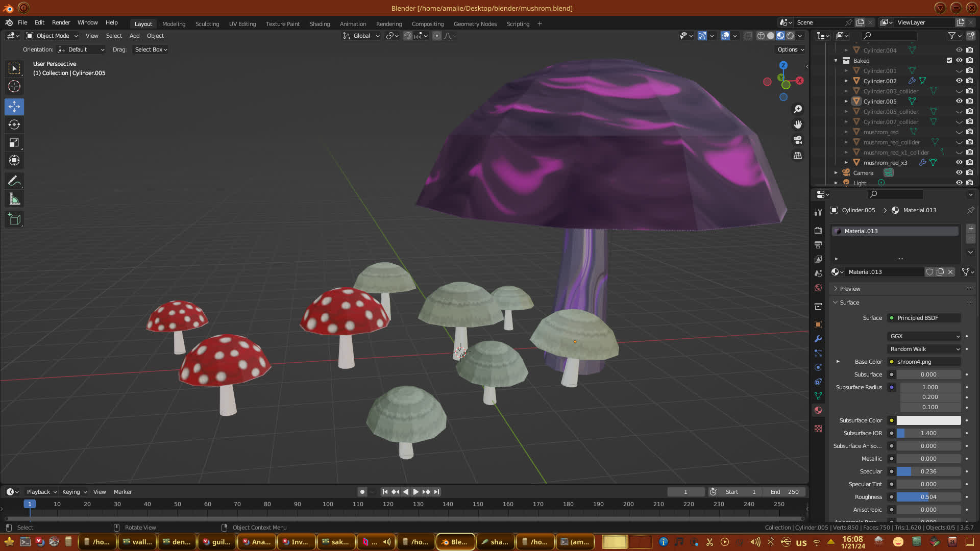The height and width of the screenshot is (551, 980).
Task: Activate the Annotate pencil tool
Action: click(x=14, y=181)
